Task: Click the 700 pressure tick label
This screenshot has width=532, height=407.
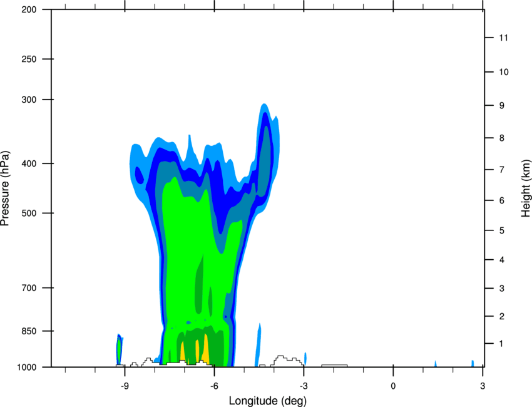Action: pyautogui.click(x=29, y=288)
